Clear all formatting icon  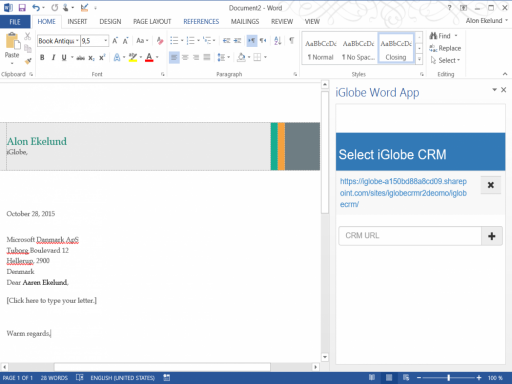tap(160, 41)
